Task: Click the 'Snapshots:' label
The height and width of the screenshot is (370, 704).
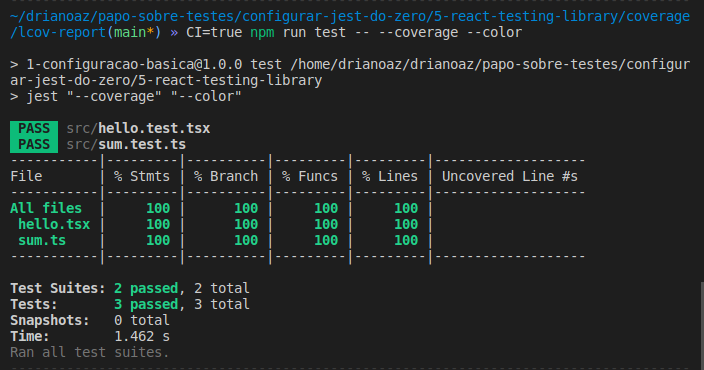Action: click(50, 320)
